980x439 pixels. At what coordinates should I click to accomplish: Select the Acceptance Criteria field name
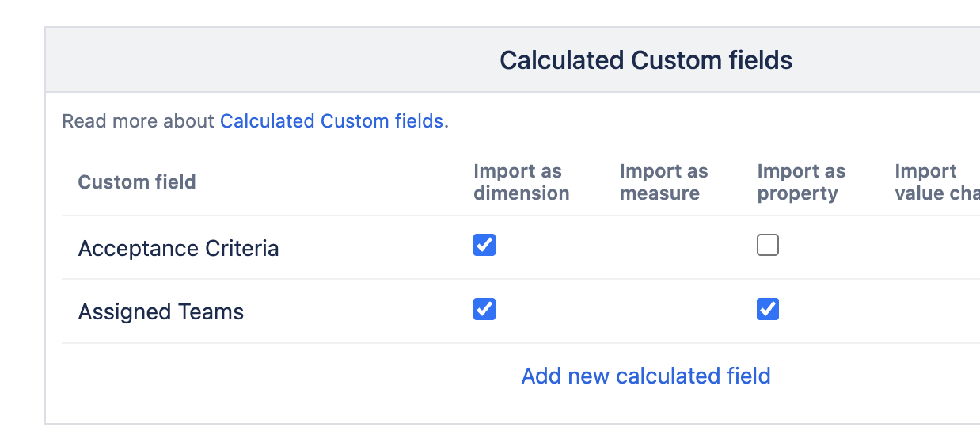[178, 248]
